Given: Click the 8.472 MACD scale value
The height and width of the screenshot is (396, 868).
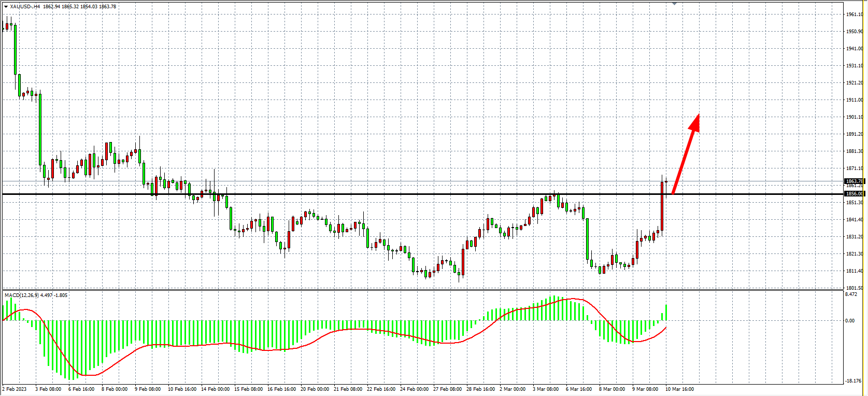Looking at the screenshot, I should tap(851, 294).
